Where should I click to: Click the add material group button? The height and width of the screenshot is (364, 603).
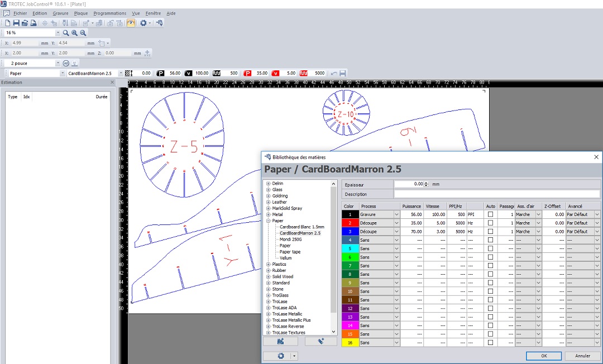click(281, 341)
